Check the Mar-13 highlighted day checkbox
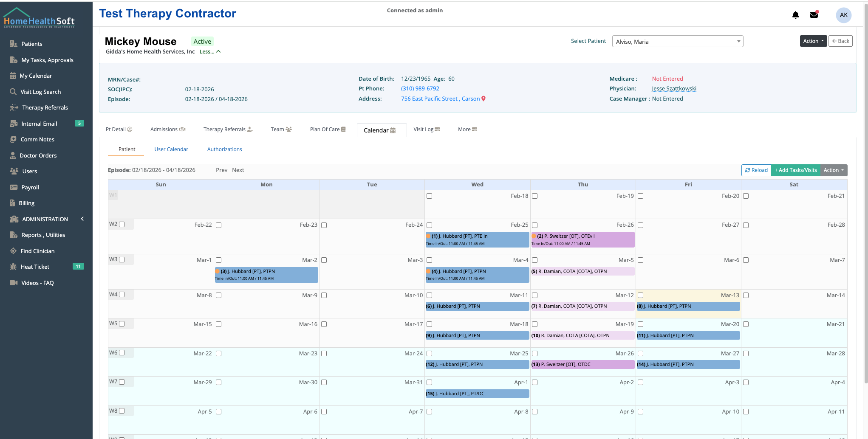Screen dimensions: 868x439 [x=640, y=295]
